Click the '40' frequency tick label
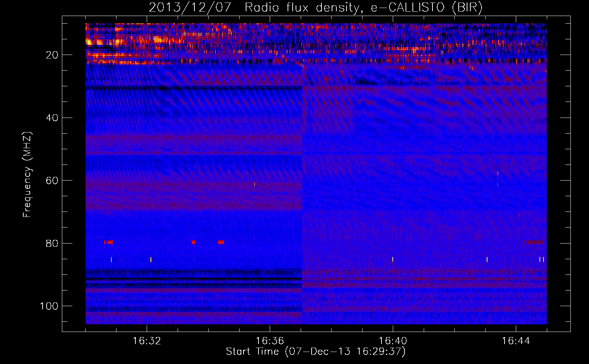 pyautogui.click(x=52, y=118)
